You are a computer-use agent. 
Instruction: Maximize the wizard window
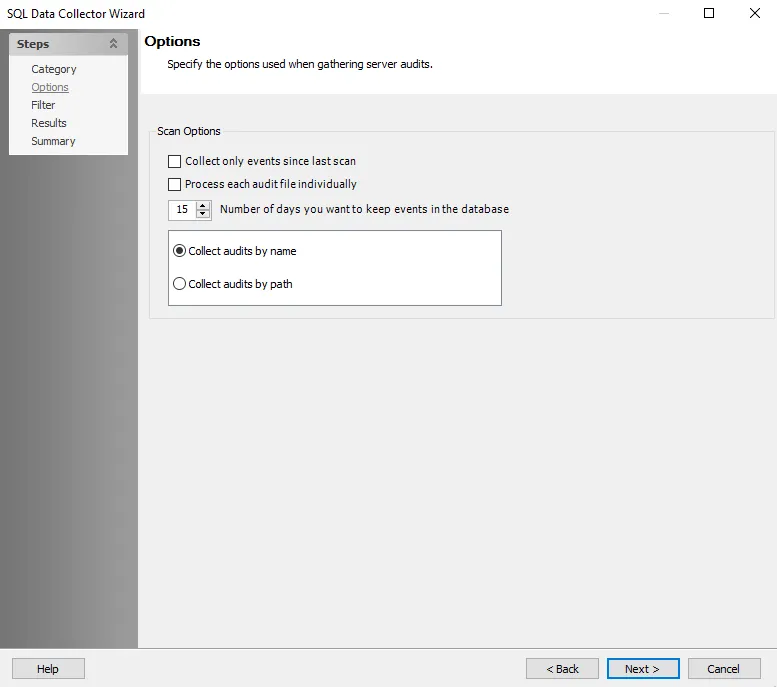[709, 13]
